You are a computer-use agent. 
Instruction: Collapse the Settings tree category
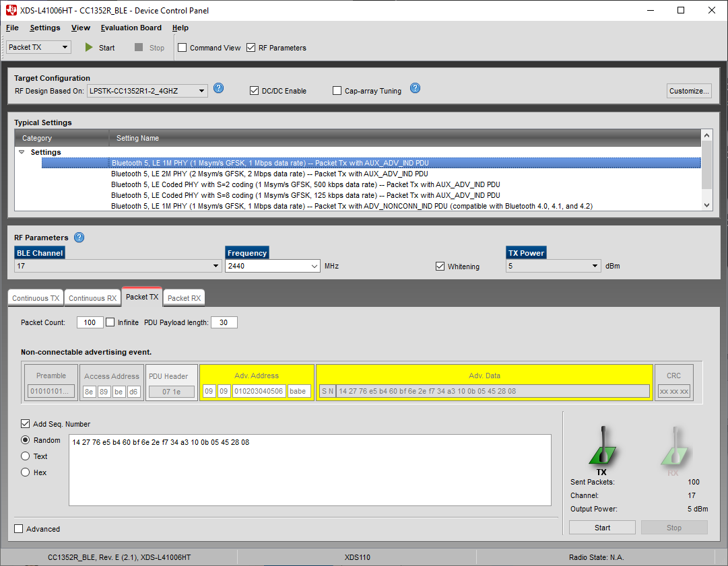click(22, 152)
